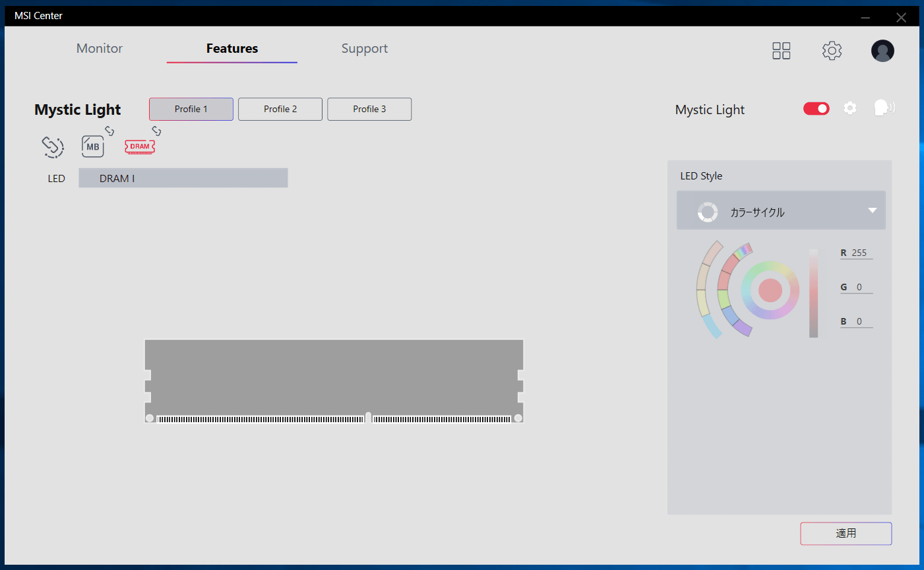Click the vertical brightness slider bar

click(x=814, y=294)
